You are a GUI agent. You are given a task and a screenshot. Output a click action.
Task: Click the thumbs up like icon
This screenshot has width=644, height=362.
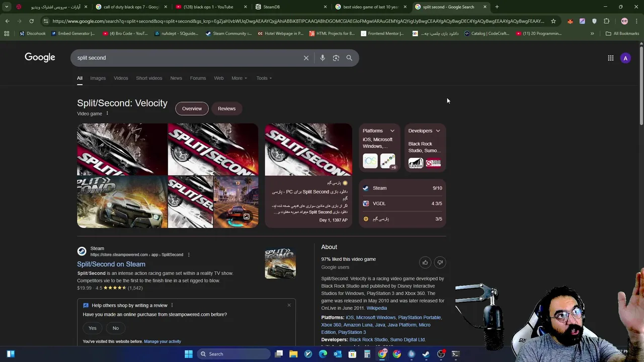(425, 262)
